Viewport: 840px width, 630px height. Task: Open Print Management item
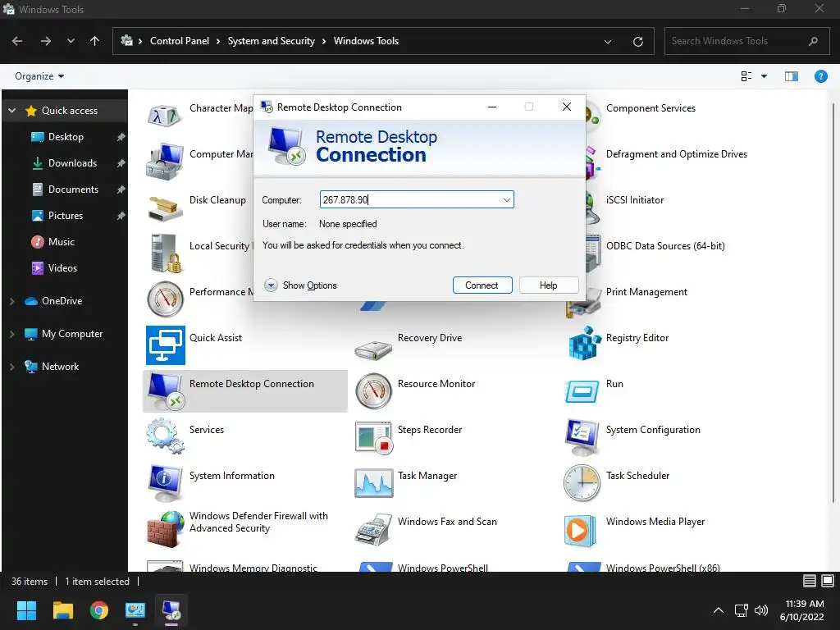646,293
